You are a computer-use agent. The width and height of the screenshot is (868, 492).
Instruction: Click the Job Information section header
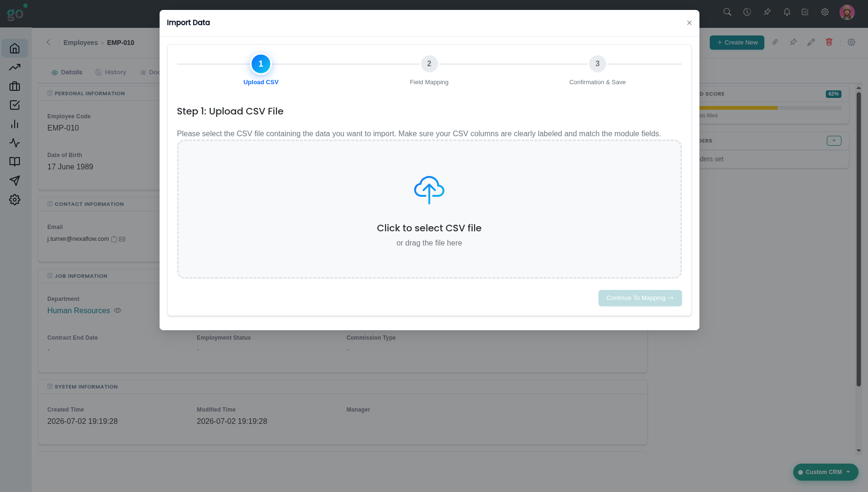click(x=81, y=276)
